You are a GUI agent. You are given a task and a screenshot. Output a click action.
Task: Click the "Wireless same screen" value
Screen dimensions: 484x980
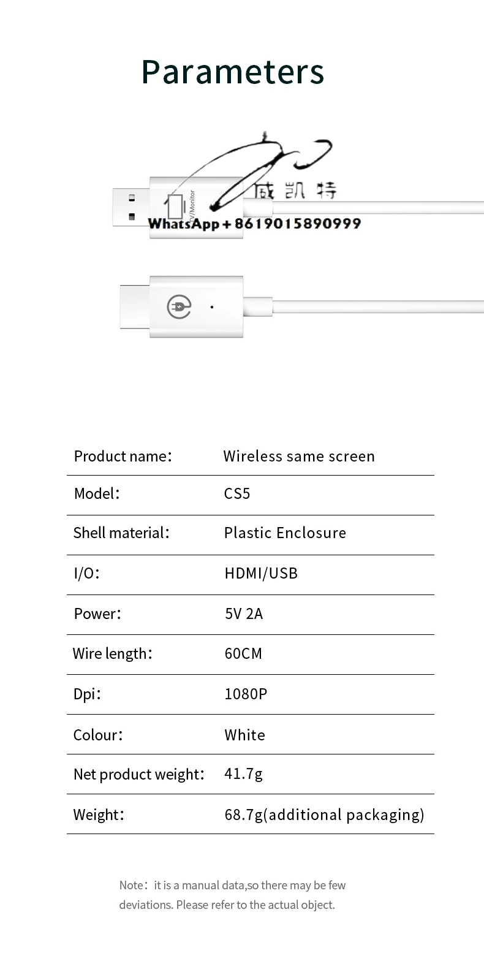coord(299,456)
